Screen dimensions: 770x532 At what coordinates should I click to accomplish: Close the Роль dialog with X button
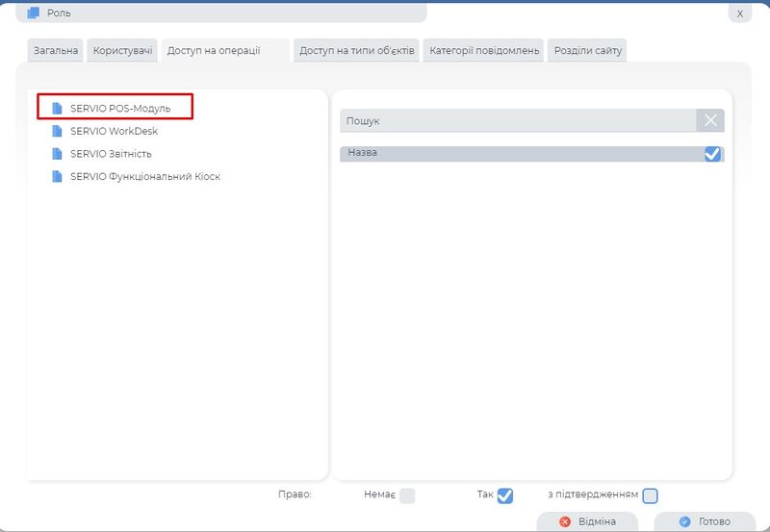[739, 13]
